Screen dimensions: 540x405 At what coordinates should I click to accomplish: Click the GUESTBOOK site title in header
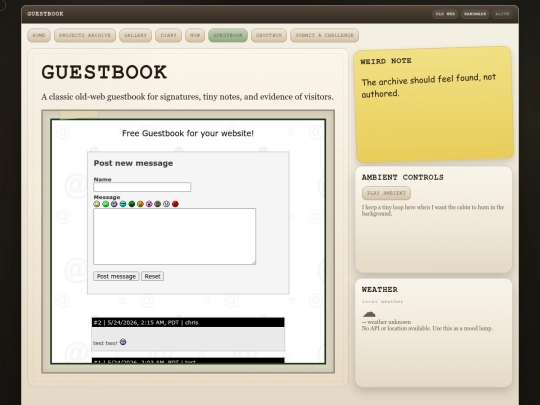click(x=45, y=14)
